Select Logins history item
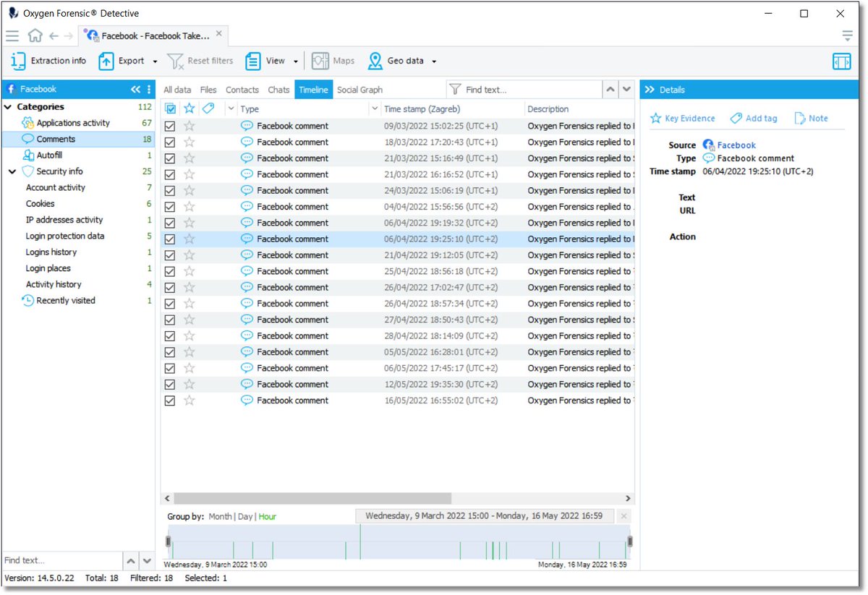Image resolution: width=868 pixels, height=595 pixels. 51,252
